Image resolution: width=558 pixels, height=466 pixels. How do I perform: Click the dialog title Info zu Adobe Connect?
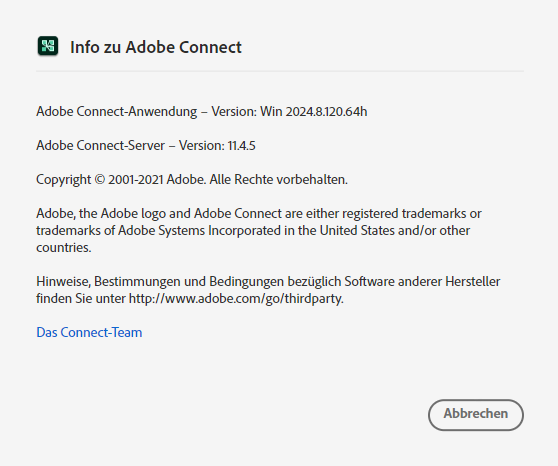coord(156,47)
